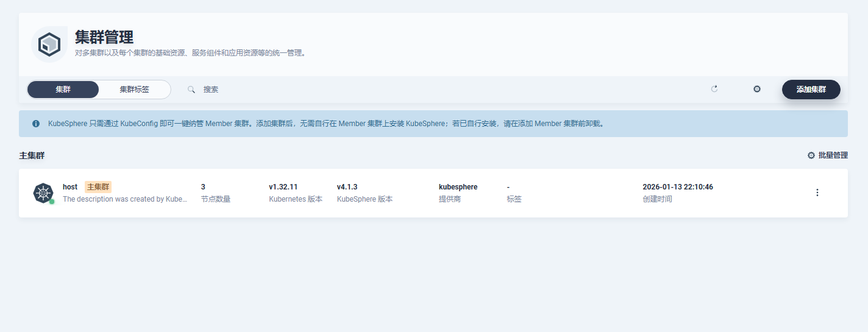Click the kubesphere provider value
Screen dimensions: 868x332
(x=458, y=187)
